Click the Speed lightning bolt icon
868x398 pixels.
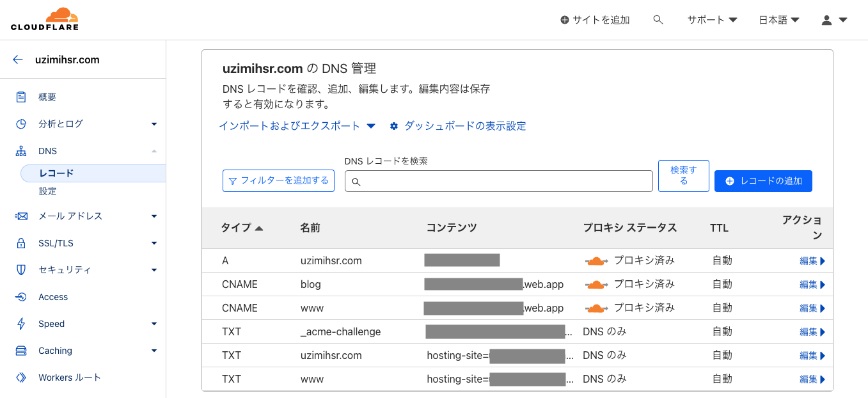click(21, 324)
